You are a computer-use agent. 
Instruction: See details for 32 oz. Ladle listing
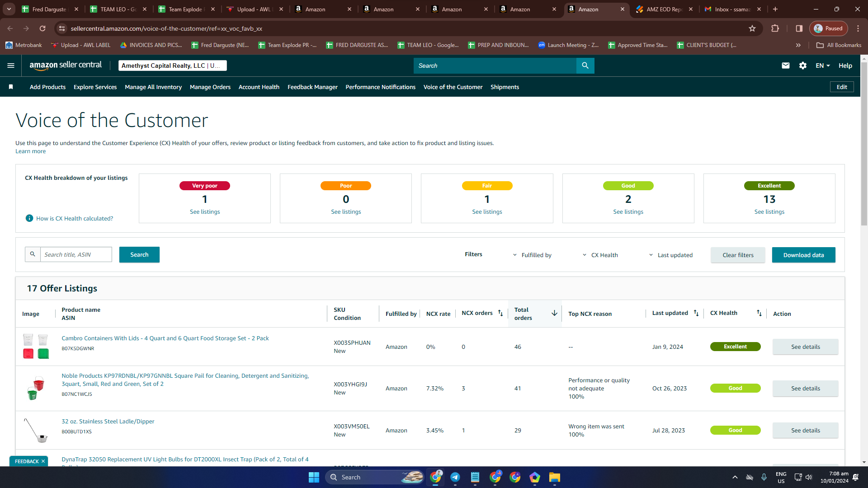tap(805, 430)
